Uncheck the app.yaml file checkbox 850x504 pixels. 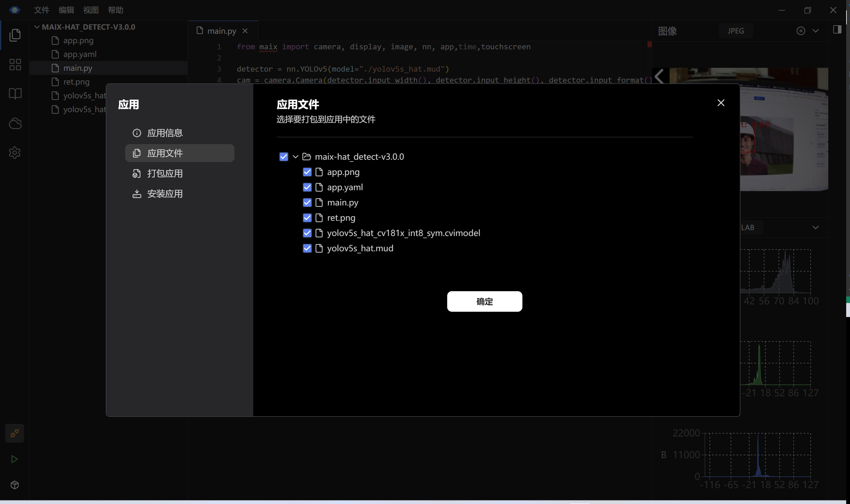point(307,187)
